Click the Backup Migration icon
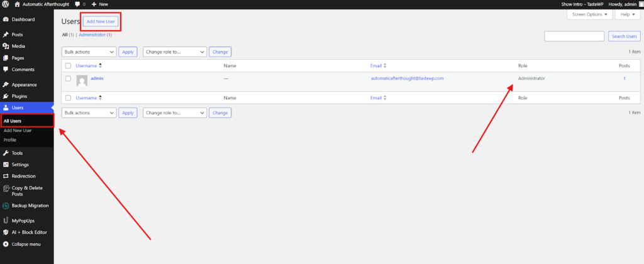 tap(6, 206)
